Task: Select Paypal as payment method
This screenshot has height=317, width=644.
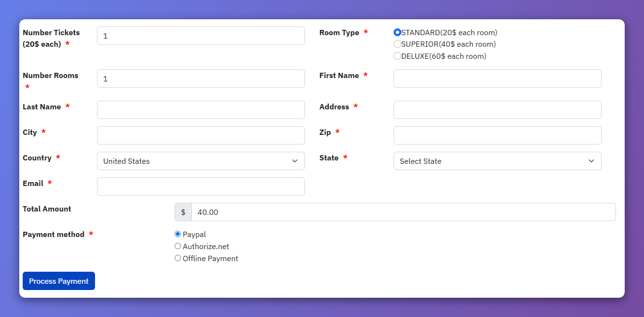Action: point(178,234)
